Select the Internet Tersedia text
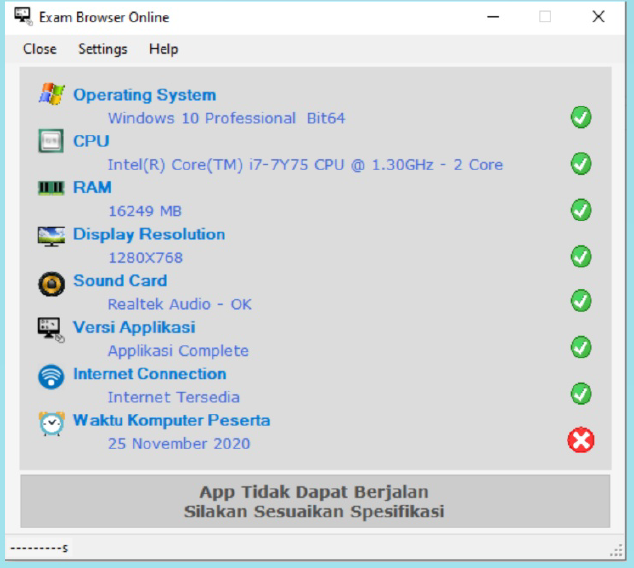This screenshot has width=634, height=568. pos(173,397)
